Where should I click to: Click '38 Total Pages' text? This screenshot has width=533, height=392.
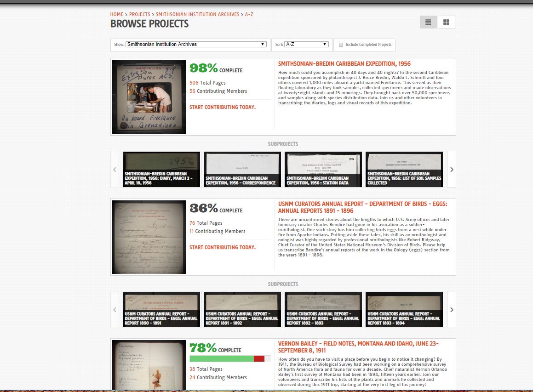click(206, 369)
